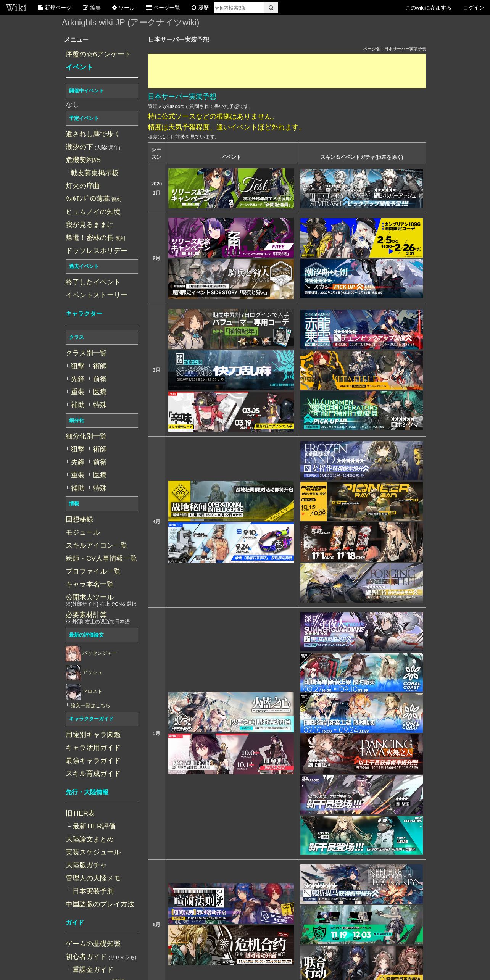The image size is (490, 980).
Task: Open 灯火の序曲 event page
Action: coord(83,186)
